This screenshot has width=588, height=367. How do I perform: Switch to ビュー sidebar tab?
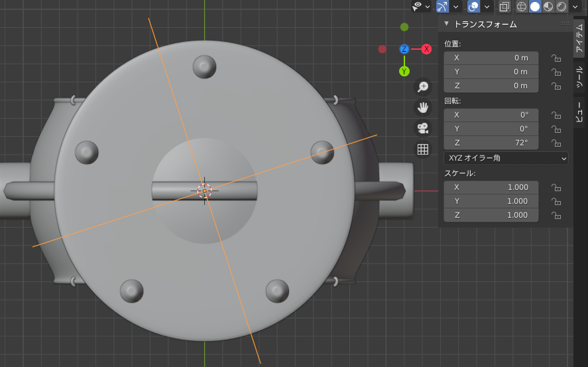tap(579, 111)
